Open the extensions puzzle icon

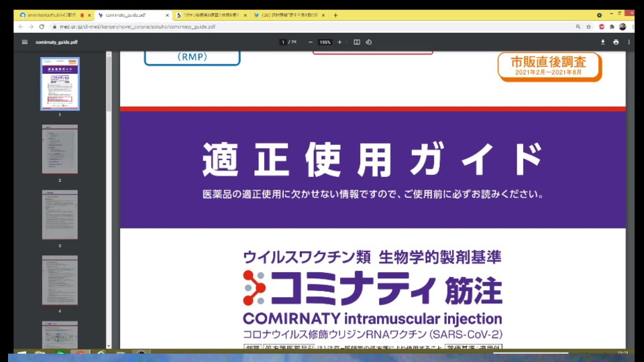(612, 27)
